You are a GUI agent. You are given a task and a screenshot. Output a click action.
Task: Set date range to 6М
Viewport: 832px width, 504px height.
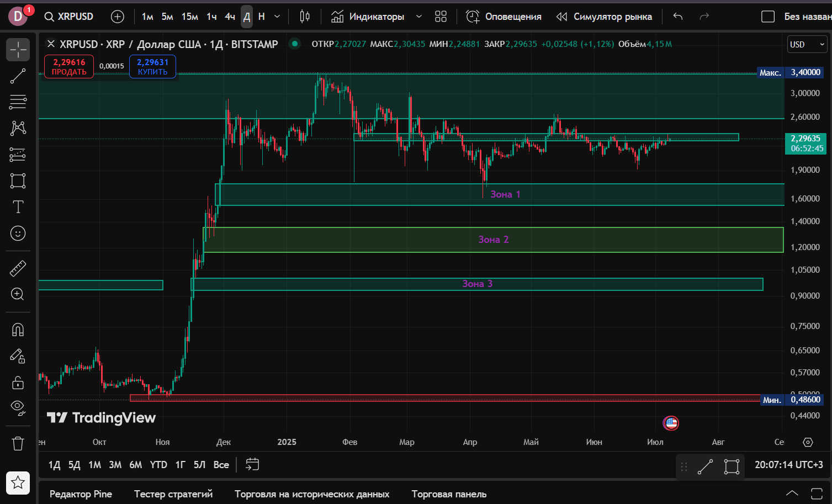tap(136, 465)
